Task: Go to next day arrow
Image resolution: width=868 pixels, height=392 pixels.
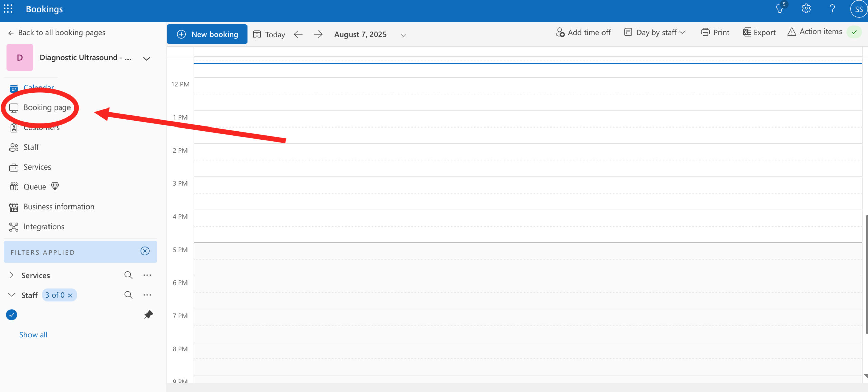Action: 318,34
